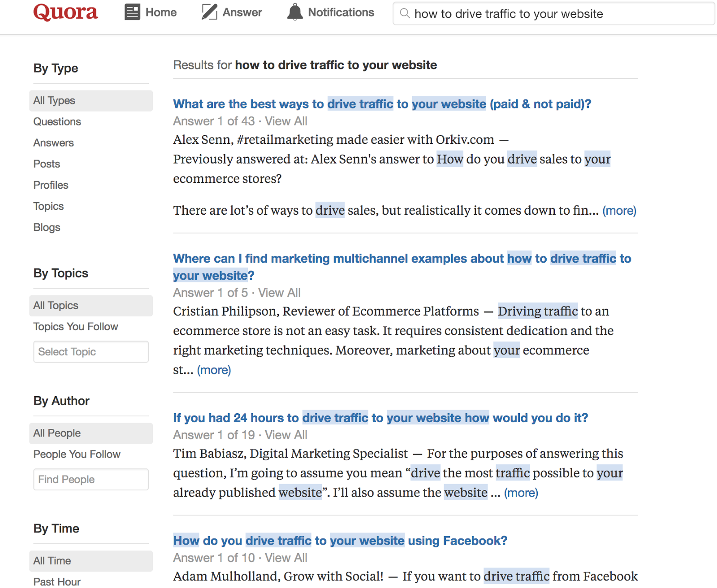Click the 'By Time' heading
The width and height of the screenshot is (717, 588).
pos(56,529)
